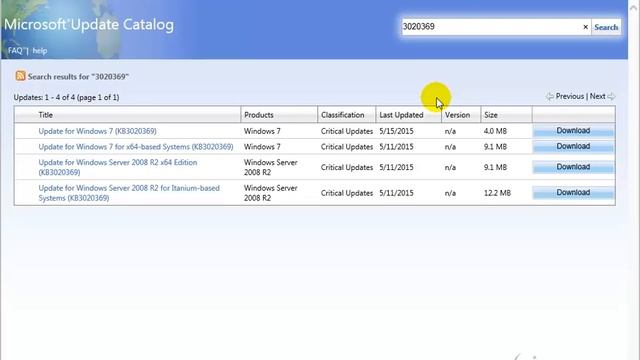Sort by the Title column header
The width and height of the screenshot is (640, 360).
click(x=46, y=115)
